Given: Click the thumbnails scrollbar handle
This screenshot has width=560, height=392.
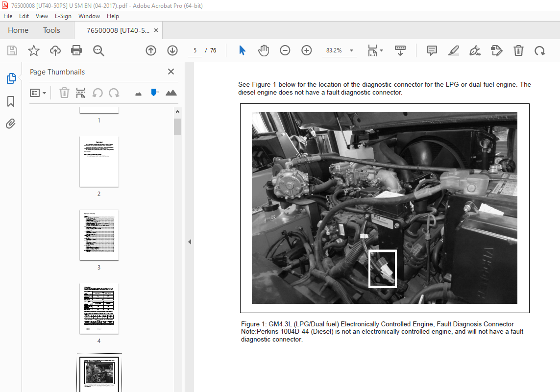Looking at the screenshot, I should [177, 126].
